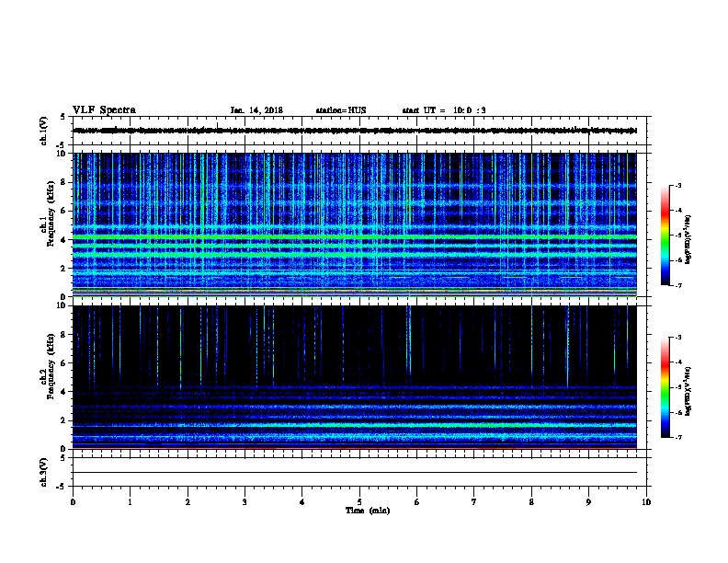Click the ch.2 lower color scale bar
The height and width of the screenshot is (563, 728).
point(665,387)
